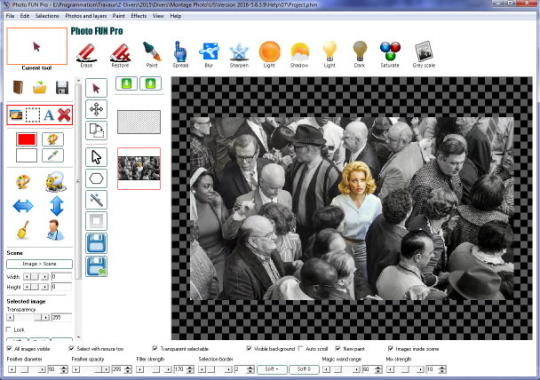The width and height of the screenshot is (540, 380).
Task: Open the Selections menu
Action: point(47,16)
